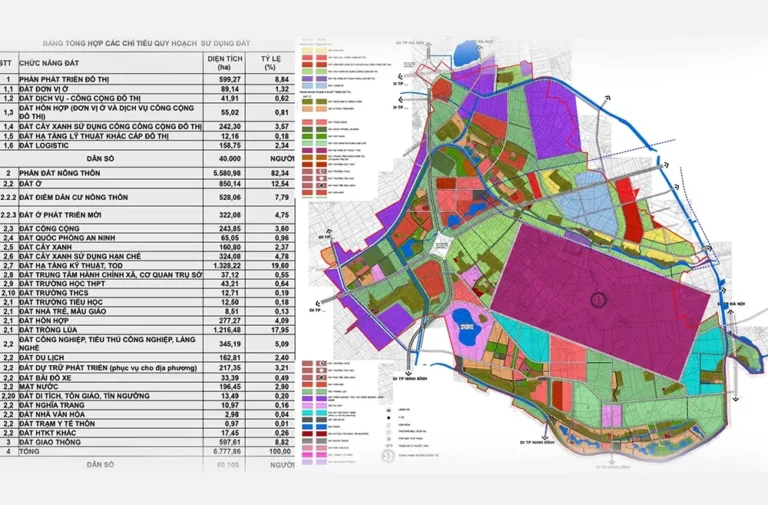
Task: Click the area value 277,27
Action: 230,320
